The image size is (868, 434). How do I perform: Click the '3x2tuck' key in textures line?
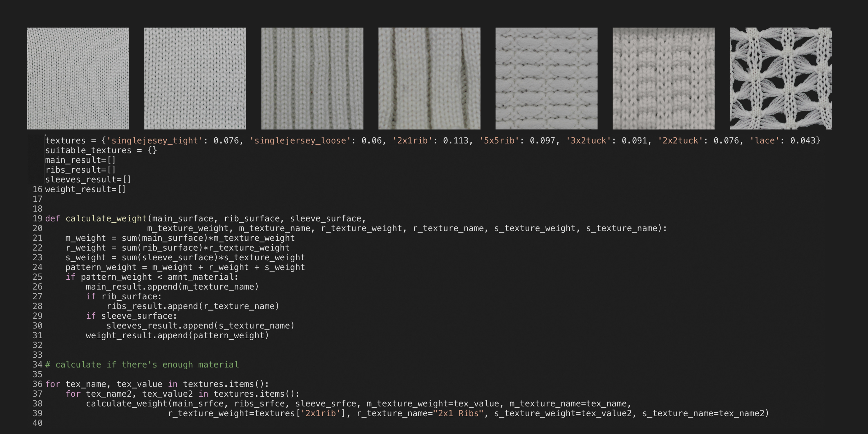tap(589, 141)
